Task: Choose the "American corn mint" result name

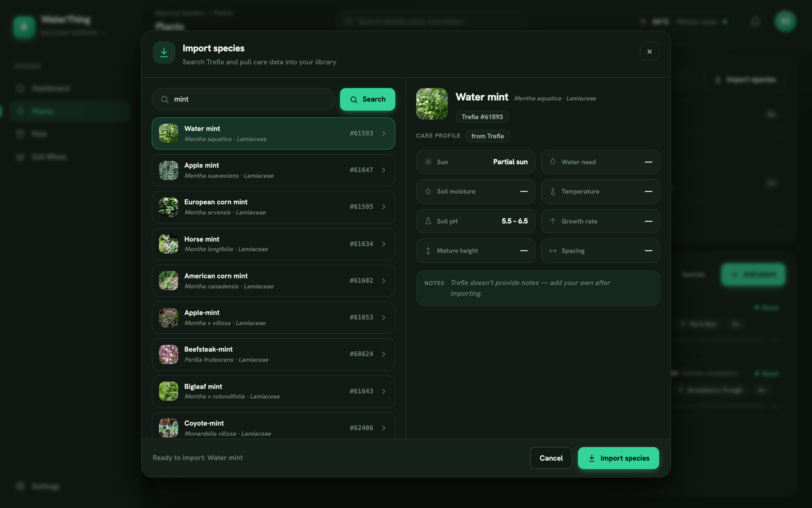Action: [x=216, y=276]
